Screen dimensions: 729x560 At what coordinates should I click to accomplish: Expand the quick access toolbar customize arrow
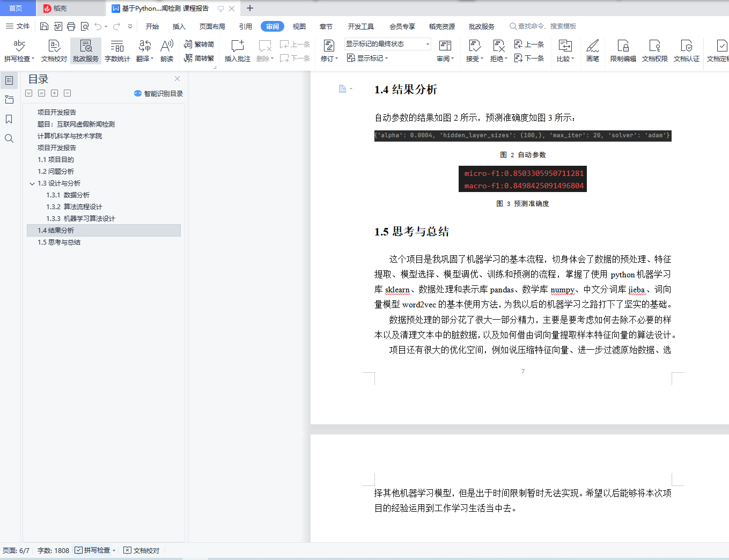point(130,26)
